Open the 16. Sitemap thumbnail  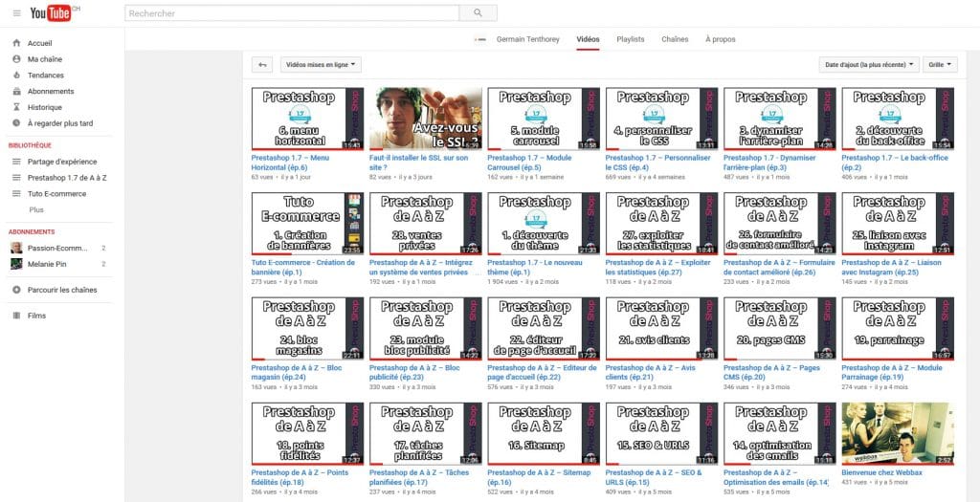(544, 434)
